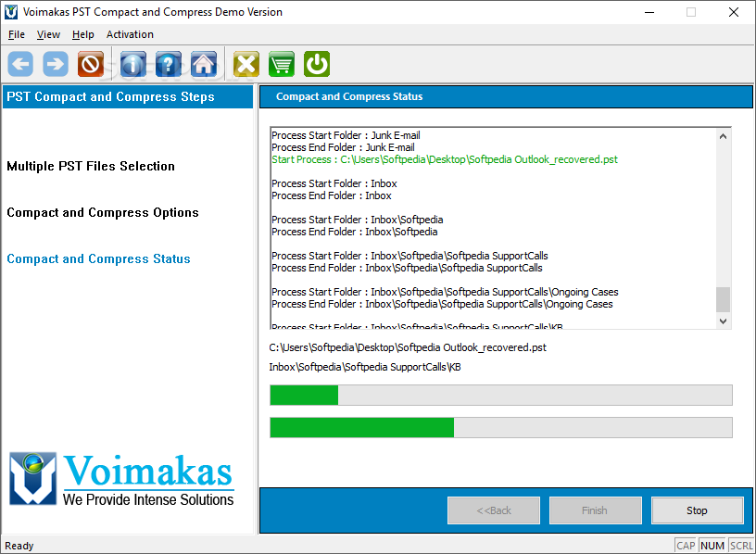Select Compact and Compress Status step
This screenshot has height=554, width=756.
(98, 258)
